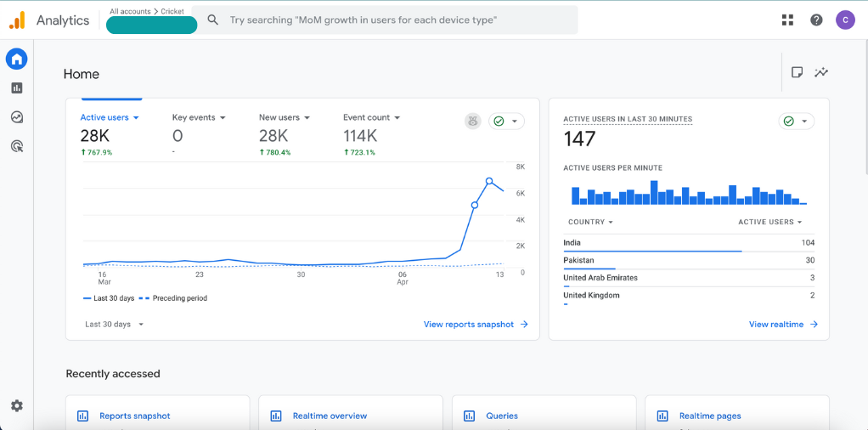Open the Home icon in the sidebar
868x430 pixels.
pyautogui.click(x=17, y=59)
